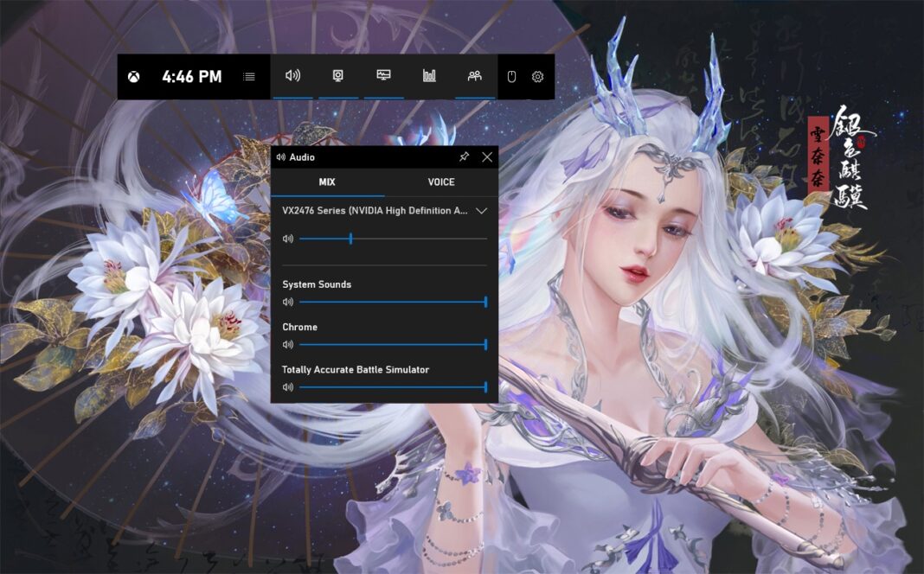Open the widget menu list icon
The image size is (924, 574).
249,77
